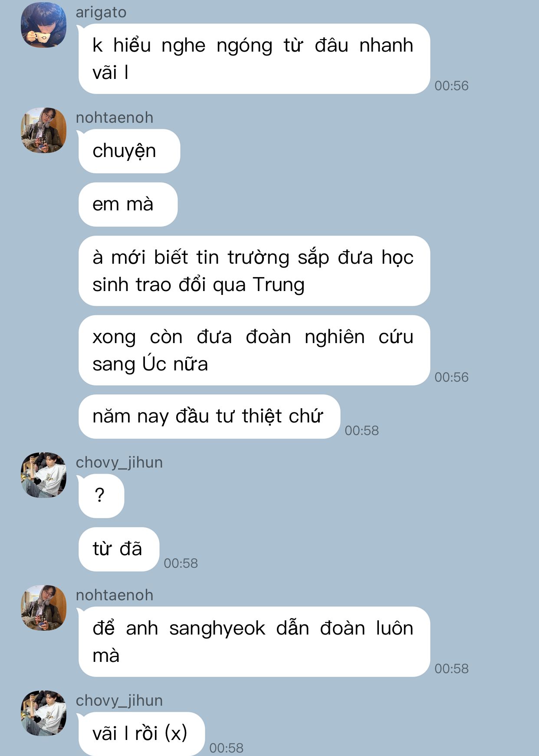Tap chovy_jihun name above 'vãi l rồi'
Screen dimensions: 539x756
(x=119, y=701)
